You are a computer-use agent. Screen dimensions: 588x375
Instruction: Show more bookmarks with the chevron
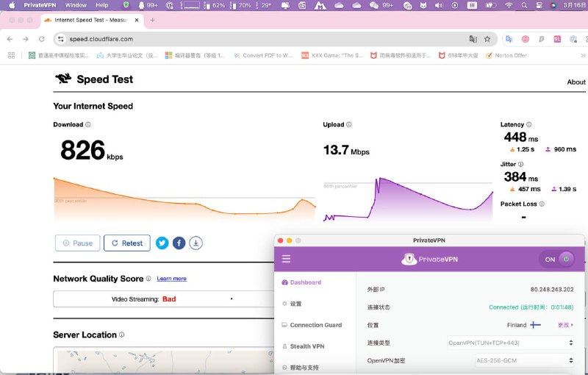(583, 55)
